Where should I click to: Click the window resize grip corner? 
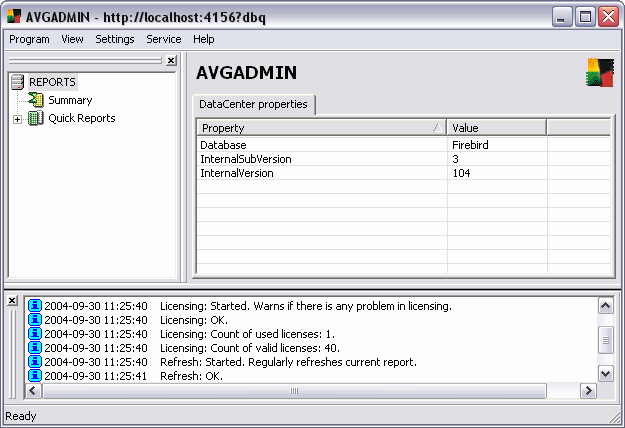615,418
